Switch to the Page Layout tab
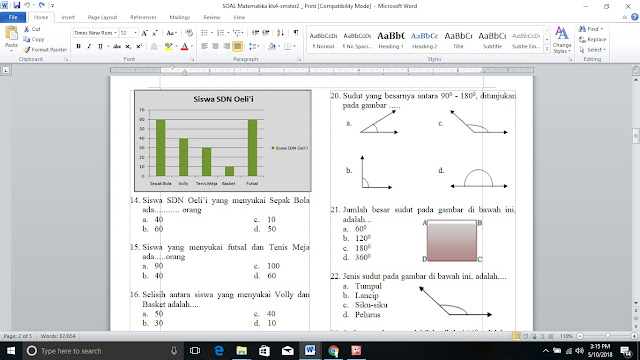This screenshot has height=360, width=640. (102, 17)
